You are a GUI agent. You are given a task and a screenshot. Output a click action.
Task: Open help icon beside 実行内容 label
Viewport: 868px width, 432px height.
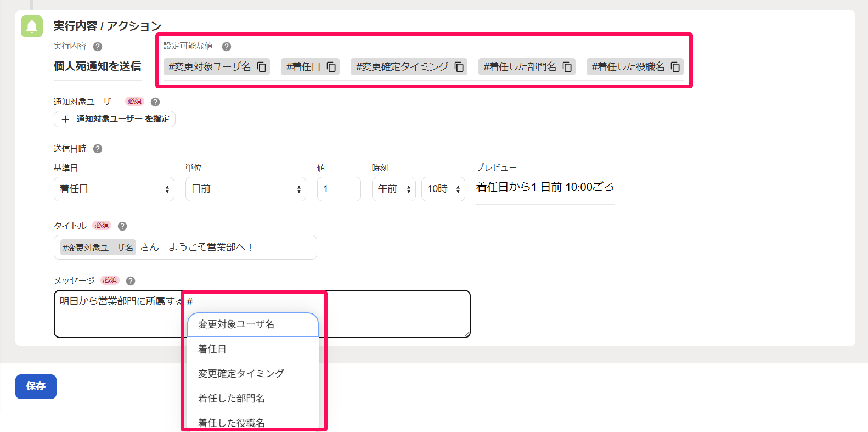pos(98,47)
